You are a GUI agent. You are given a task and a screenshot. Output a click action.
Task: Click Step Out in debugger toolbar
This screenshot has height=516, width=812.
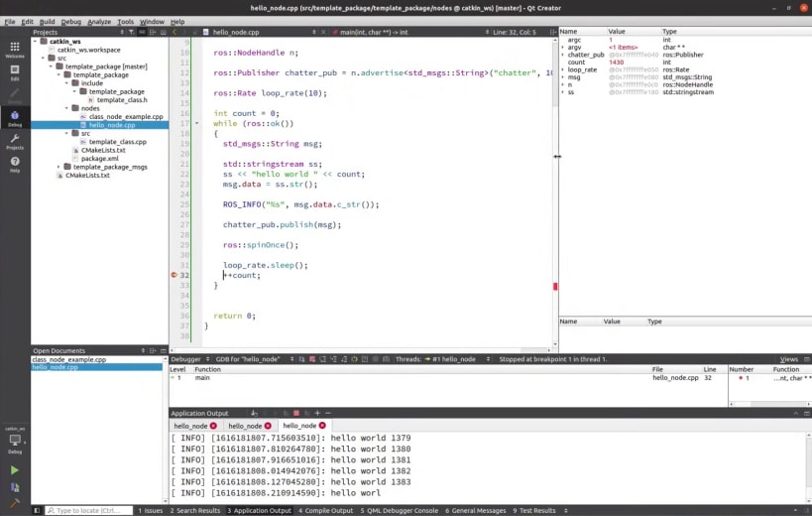click(344, 359)
